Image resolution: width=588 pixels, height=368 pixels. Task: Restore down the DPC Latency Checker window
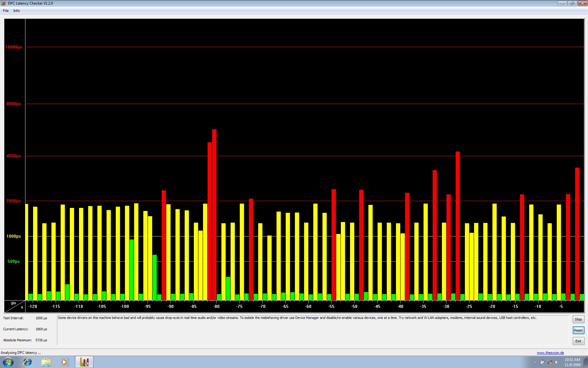[572, 3]
